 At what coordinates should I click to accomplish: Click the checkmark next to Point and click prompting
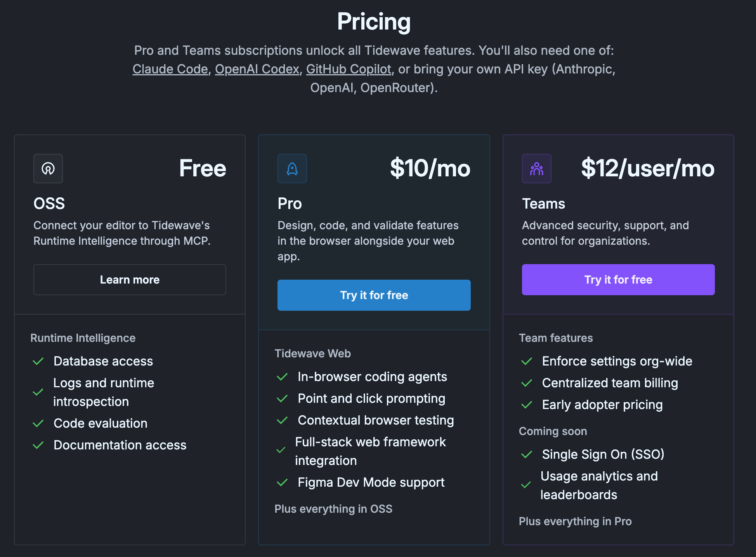(x=282, y=399)
